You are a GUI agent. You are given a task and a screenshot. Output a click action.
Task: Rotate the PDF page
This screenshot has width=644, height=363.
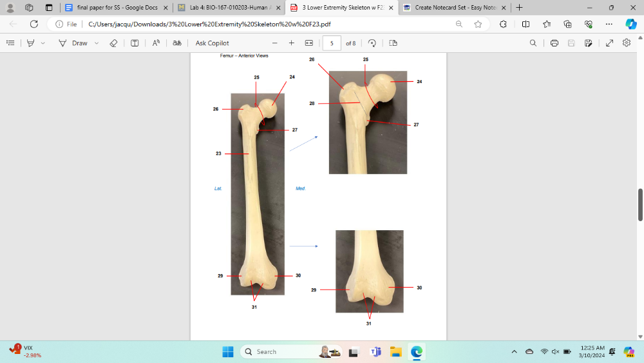tap(372, 43)
